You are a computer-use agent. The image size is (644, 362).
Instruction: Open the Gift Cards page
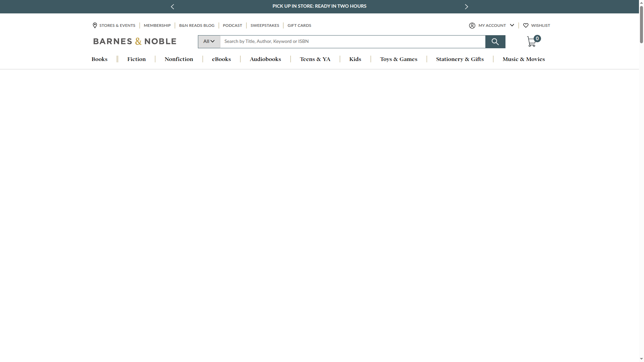click(299, 25)
